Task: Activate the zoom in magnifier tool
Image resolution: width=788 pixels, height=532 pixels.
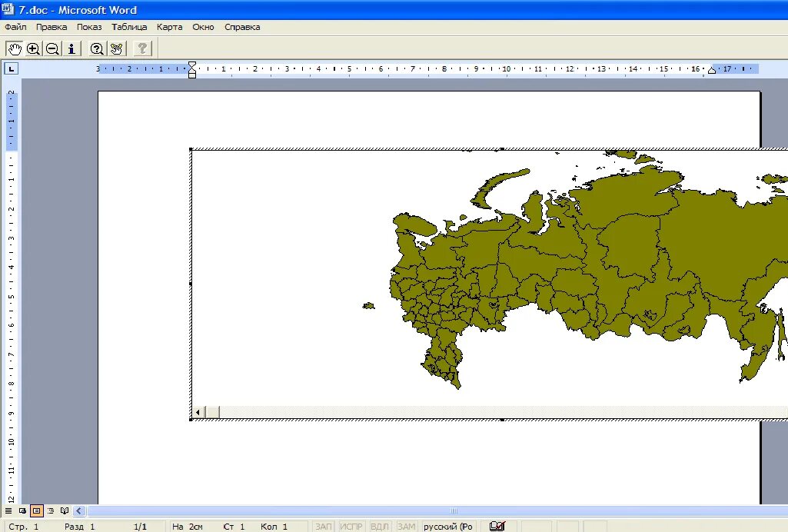Action: pyautogui.click(x=33, y=48)
